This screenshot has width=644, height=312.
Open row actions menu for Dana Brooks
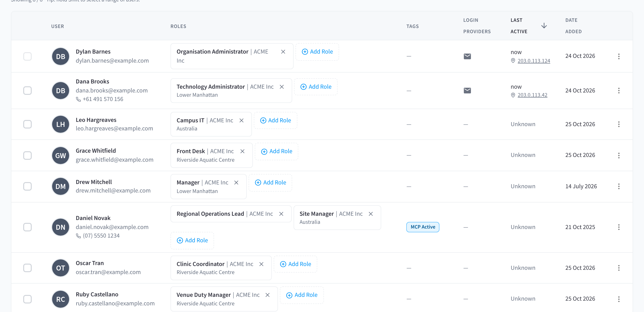(618, 90)
